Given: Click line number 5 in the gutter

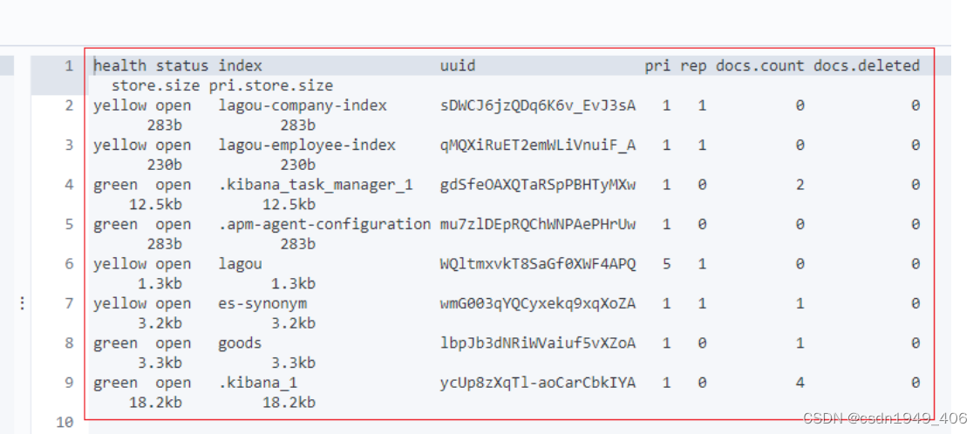Looking at the screenshot, I should click(70, 224).
